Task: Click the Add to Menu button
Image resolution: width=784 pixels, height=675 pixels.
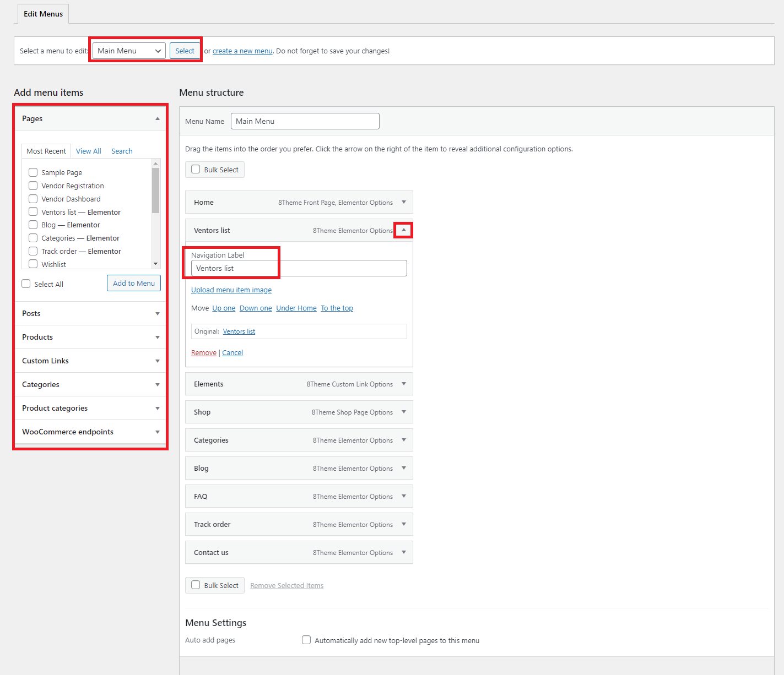Action: click(x=134, y=283)
